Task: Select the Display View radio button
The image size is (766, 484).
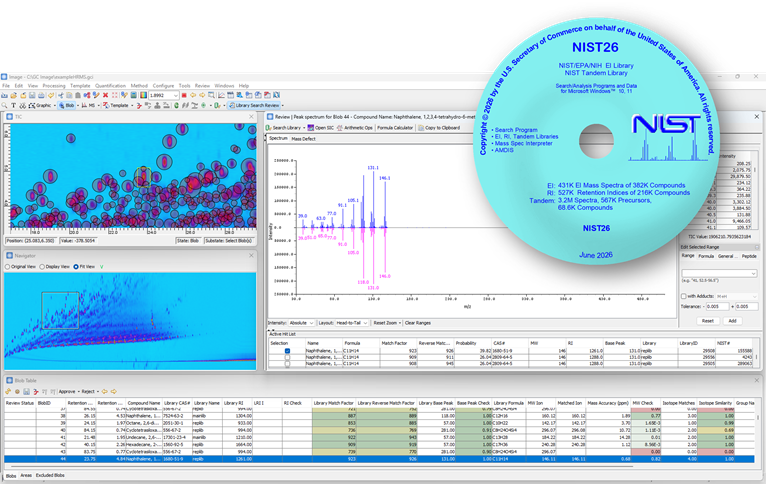Action: pyautogui.click(x=42, y=267)
